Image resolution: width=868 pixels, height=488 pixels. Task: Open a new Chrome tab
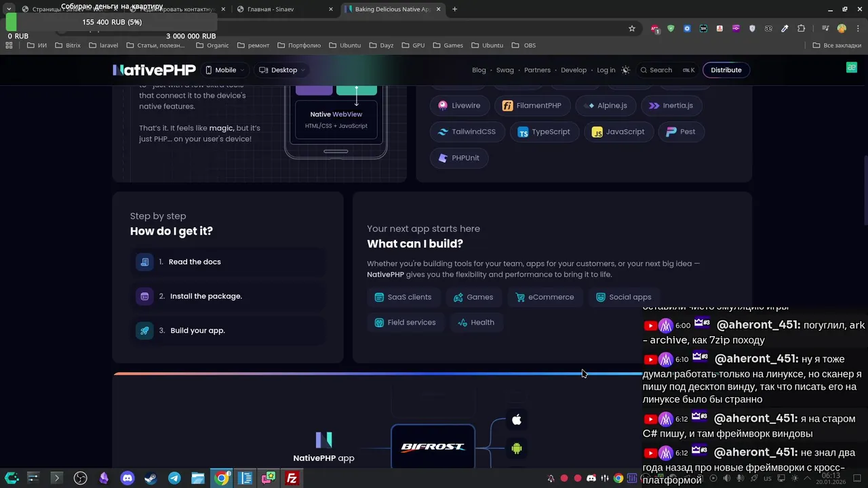(454, 9)
